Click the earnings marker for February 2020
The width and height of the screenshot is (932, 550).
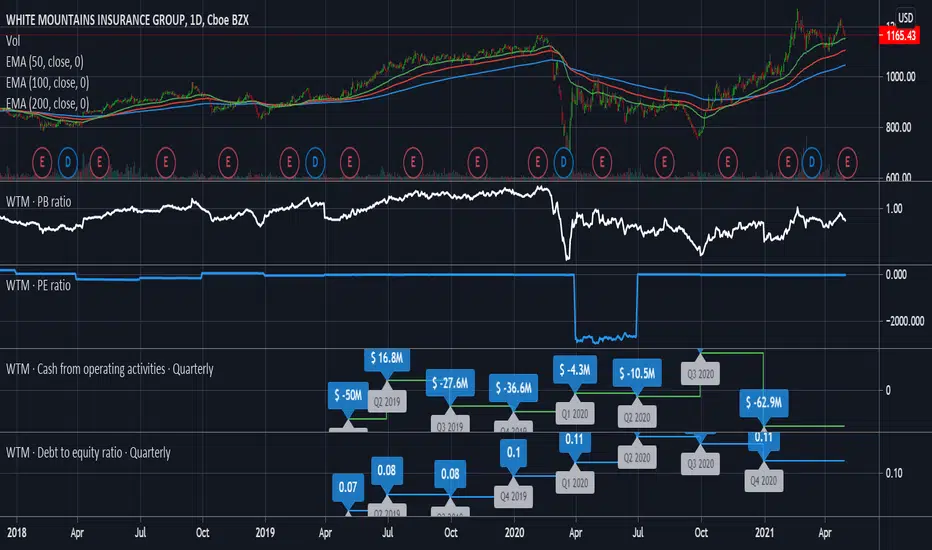(x=538, y=162)
